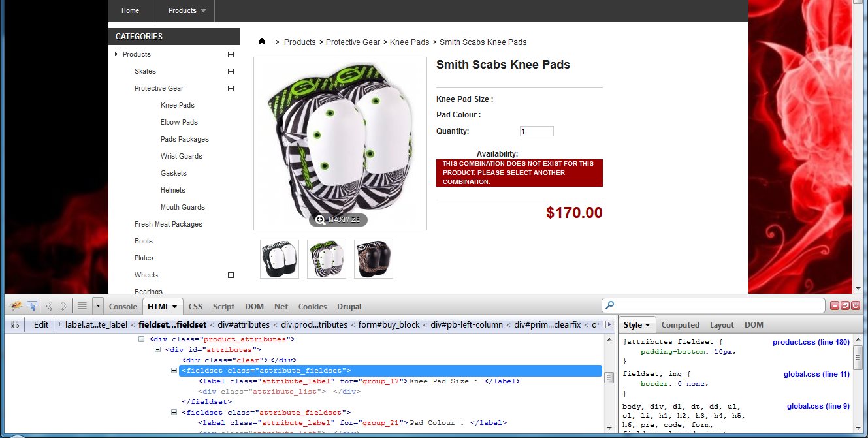
Task: Open Helmets category
Action: pos(173,190)
